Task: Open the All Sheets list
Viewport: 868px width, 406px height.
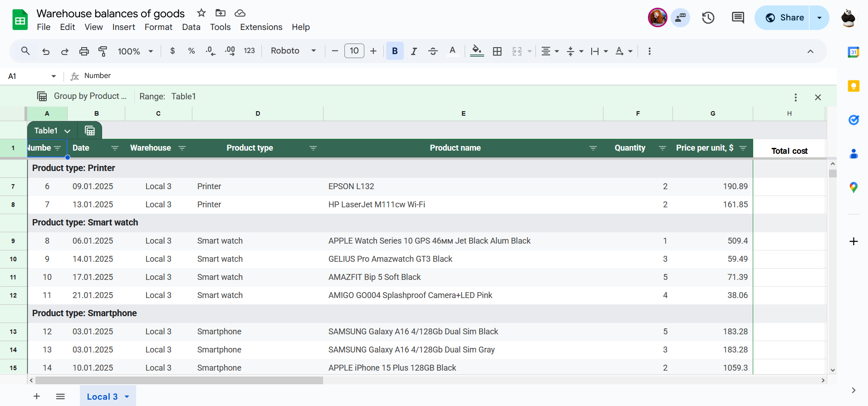Action: coord(60,396)
